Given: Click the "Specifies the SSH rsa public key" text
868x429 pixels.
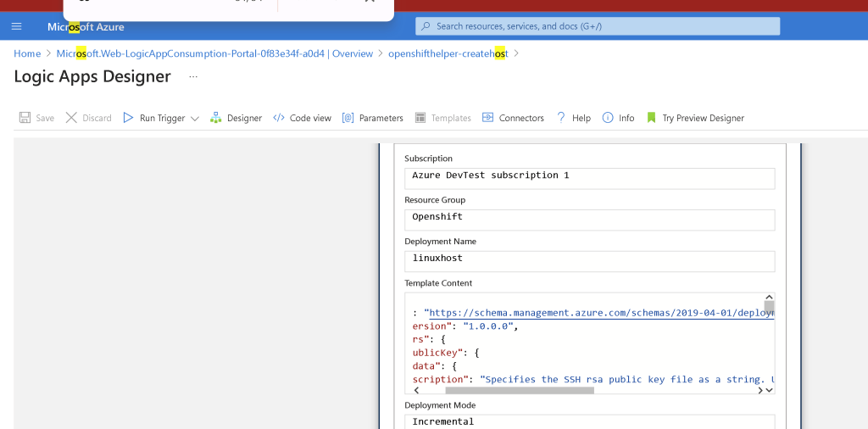Looking at the screenshot, I should [x=626, y=379].
